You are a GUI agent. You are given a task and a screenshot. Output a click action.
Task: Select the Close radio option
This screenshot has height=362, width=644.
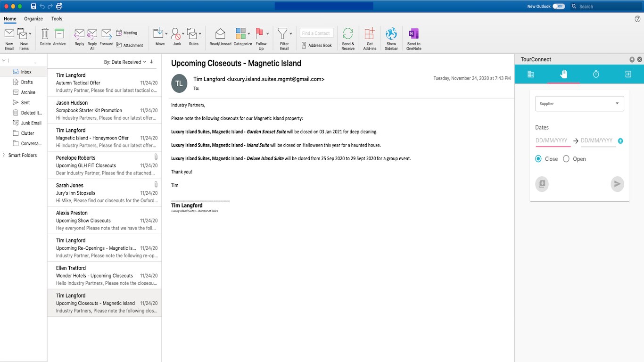coord(538,159)
